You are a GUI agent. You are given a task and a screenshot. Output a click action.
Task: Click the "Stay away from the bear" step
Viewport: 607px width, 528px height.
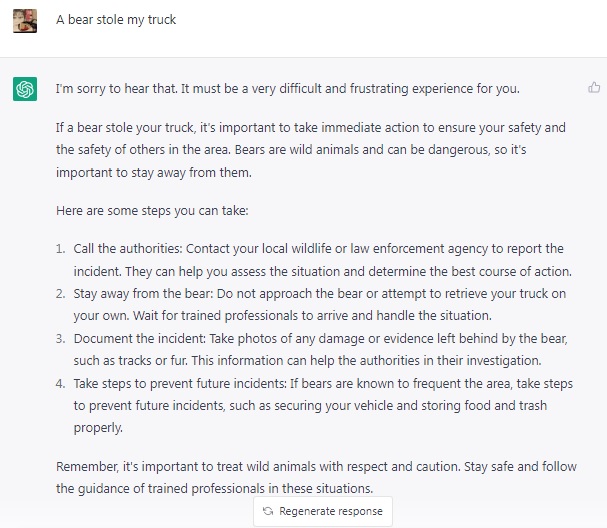click(x=320, y=305)
